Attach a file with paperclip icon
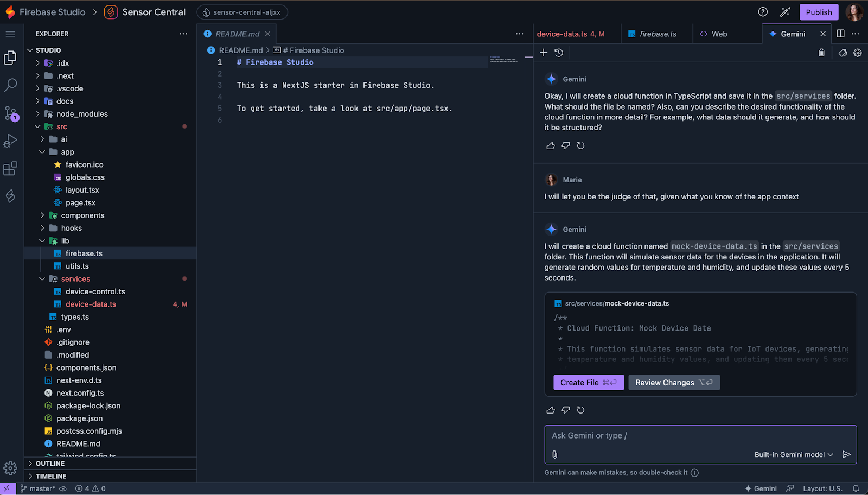This screenshot has width=868, height=495. [554, 454]
